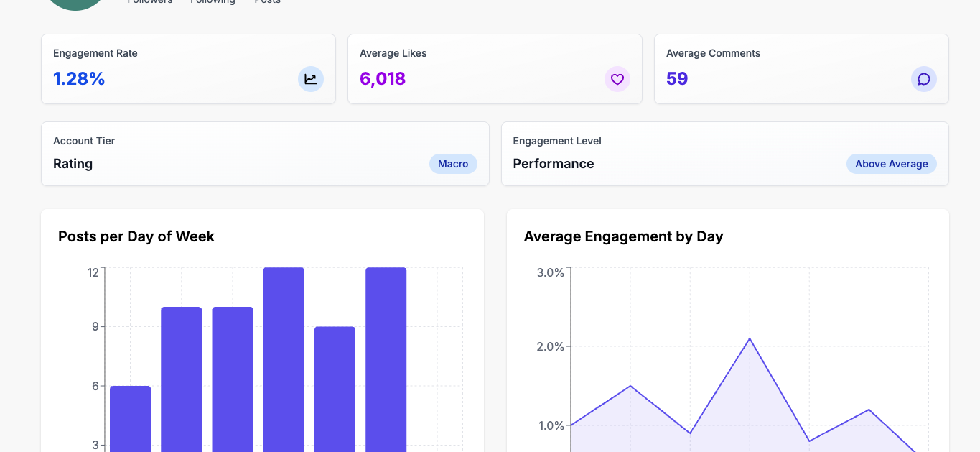Image resolution: width=980 pixels, height=452 pixels.
Task: Select the Macro account tier badge
Action: 453,164
